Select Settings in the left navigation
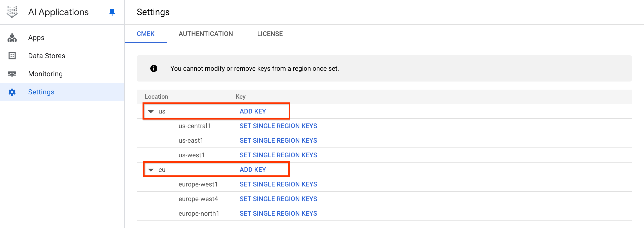This screenshot has width=644, height=228. (41, 92)
